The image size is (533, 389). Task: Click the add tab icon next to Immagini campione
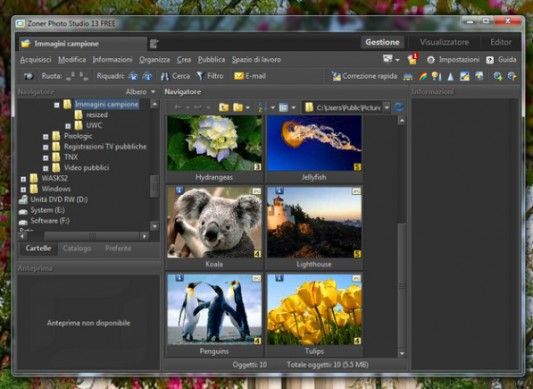coord(154,44)
